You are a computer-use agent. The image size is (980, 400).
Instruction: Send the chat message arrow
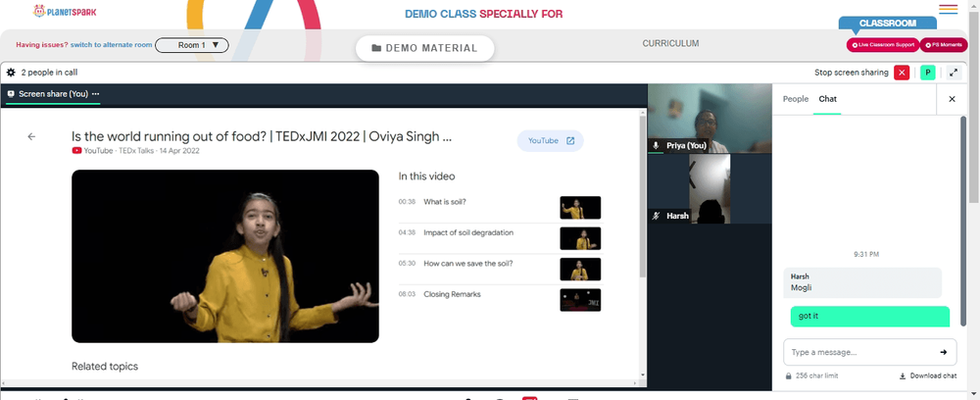point(943,353)
